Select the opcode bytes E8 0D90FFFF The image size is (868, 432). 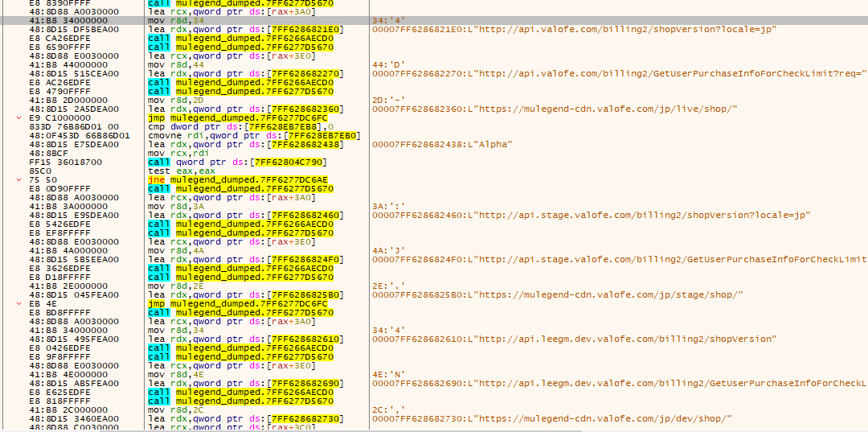pos(59,189)
